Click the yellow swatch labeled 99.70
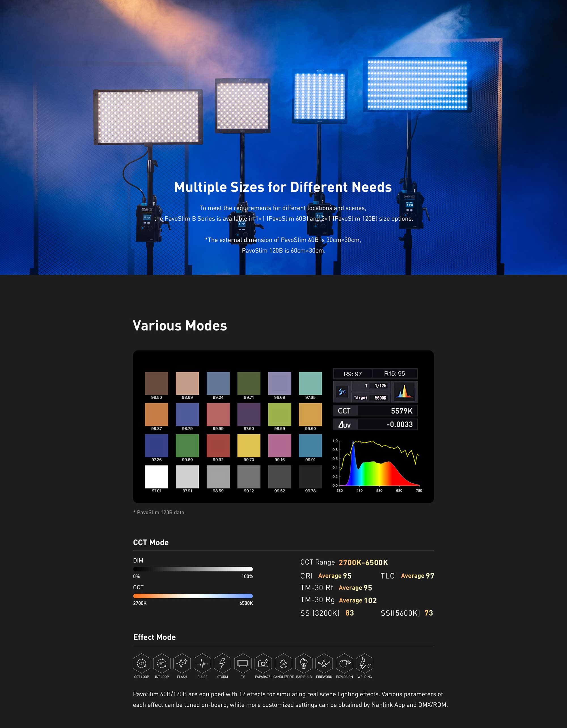 pyautogui.click(x=249, y=446)
